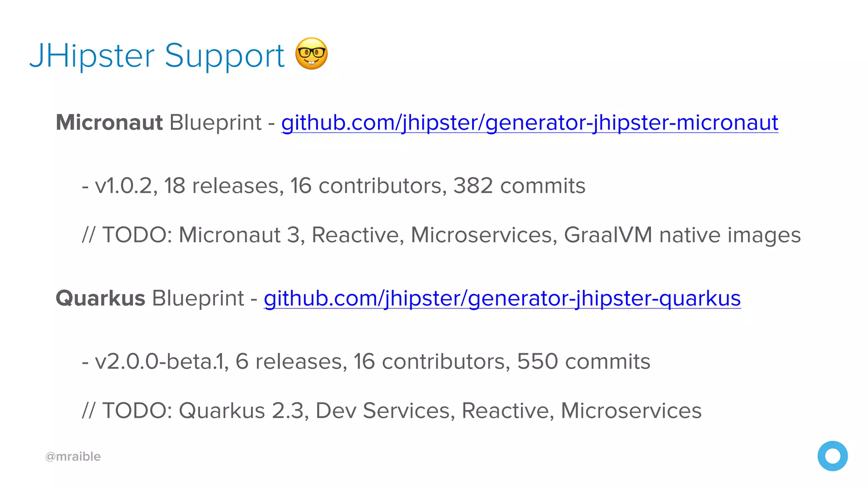Click the @mraible handle in the footer
868x488 pixels.
(x=73, y=456)
